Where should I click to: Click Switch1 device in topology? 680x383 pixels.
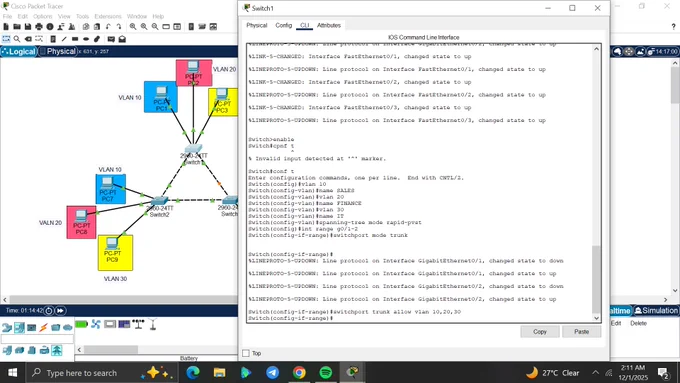pos(193,150)
